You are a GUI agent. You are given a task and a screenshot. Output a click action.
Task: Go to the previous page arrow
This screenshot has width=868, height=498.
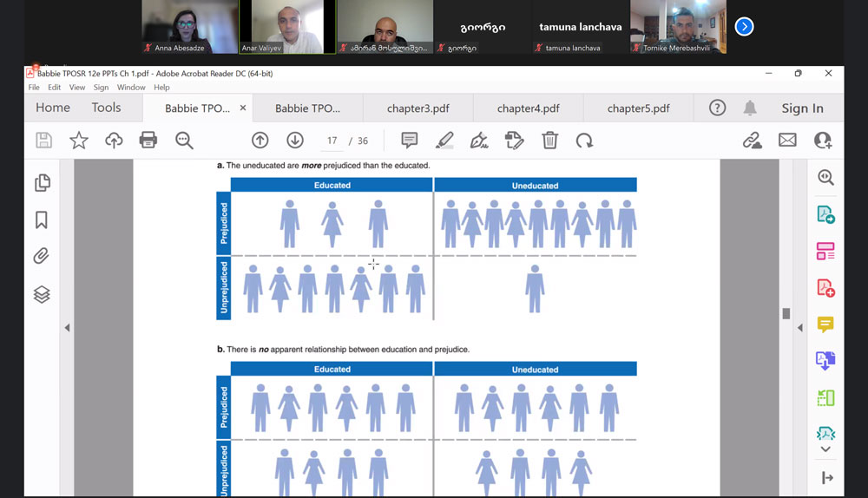(260, 141)
